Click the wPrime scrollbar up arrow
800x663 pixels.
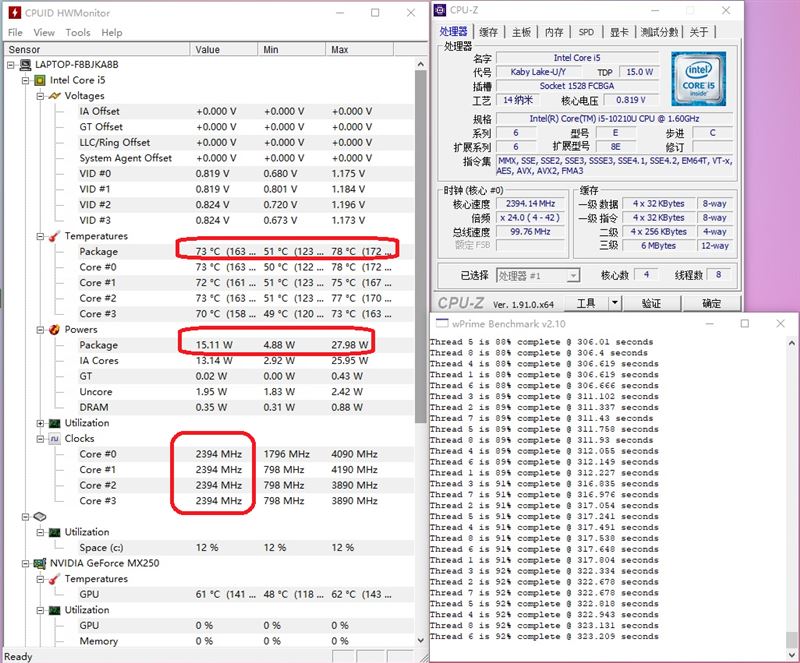791,343
